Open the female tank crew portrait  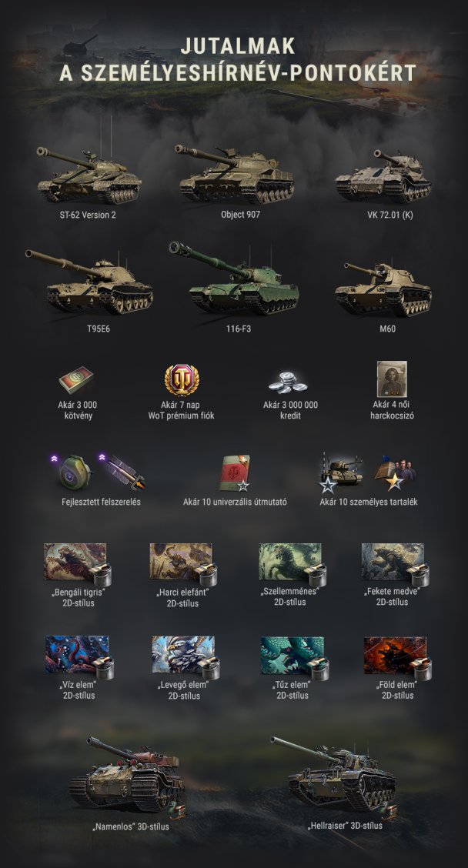392,379
